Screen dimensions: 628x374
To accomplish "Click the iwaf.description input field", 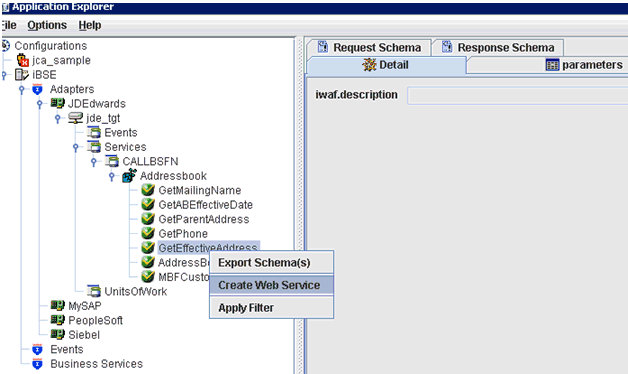I will tap(517, 95).
